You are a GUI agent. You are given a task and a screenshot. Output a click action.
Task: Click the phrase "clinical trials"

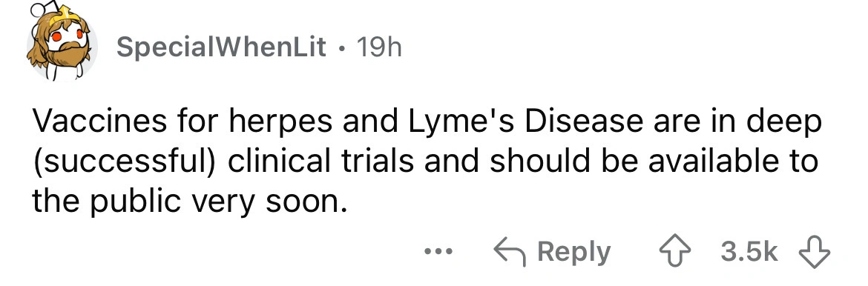[x=320, y=162]
